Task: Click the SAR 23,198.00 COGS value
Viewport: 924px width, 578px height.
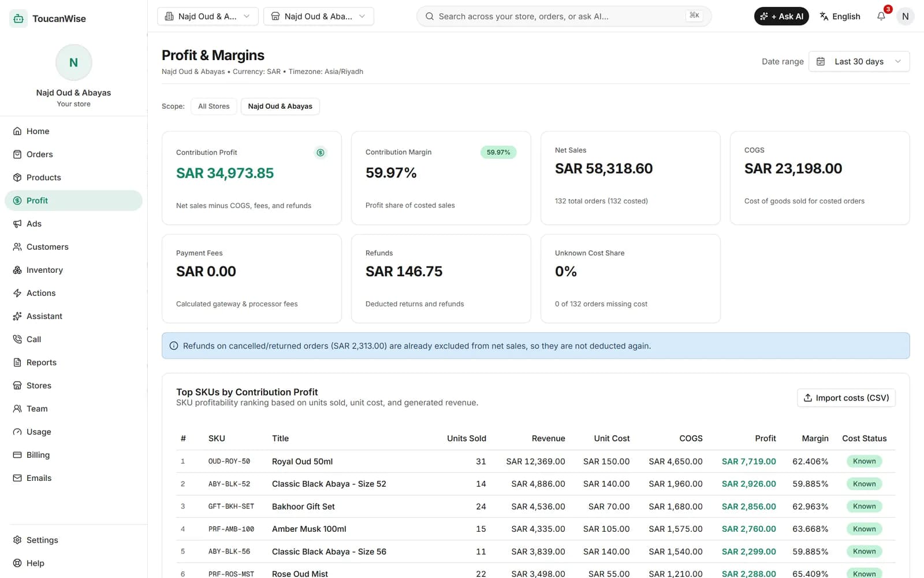Action: [x=793, y=168]
